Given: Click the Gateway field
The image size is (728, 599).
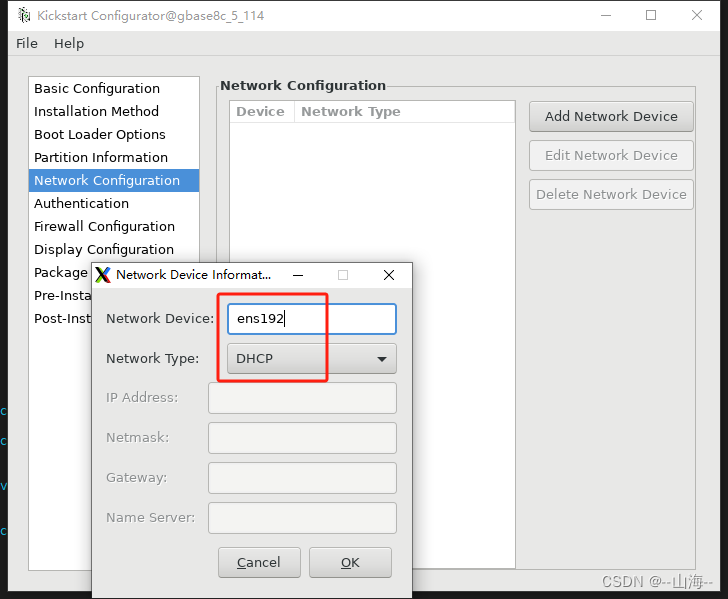Looking at the screenshot, I should click(x=302, y=478).
